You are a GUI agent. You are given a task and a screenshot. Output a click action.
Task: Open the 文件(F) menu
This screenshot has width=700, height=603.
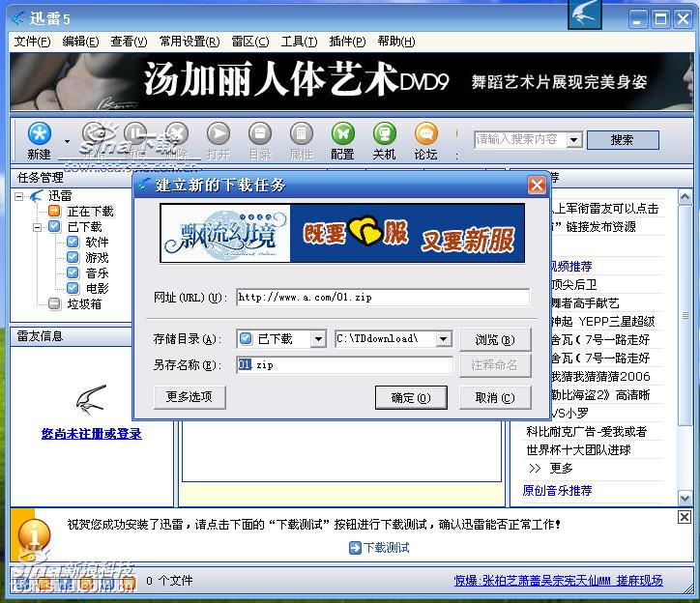pyautogui.click(x=32, y=42)
